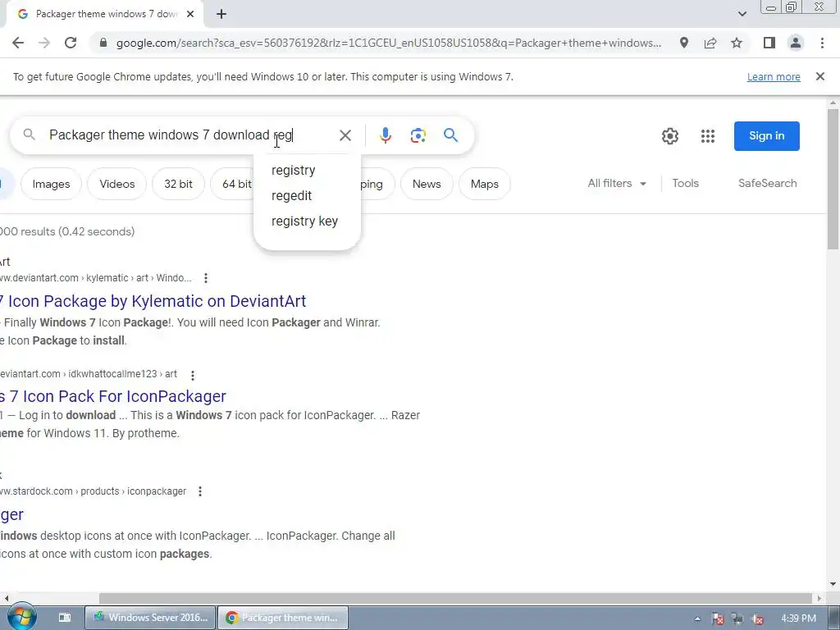Click the vertical scrollbar thumb
Viewport: 840px width, 630px height.
pos(833,177)
